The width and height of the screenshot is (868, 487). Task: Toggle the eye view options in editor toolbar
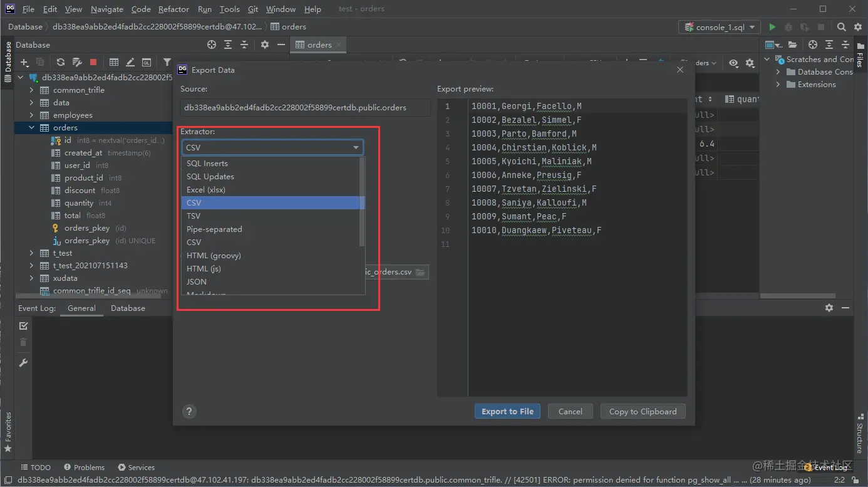[x=733, y=63]
